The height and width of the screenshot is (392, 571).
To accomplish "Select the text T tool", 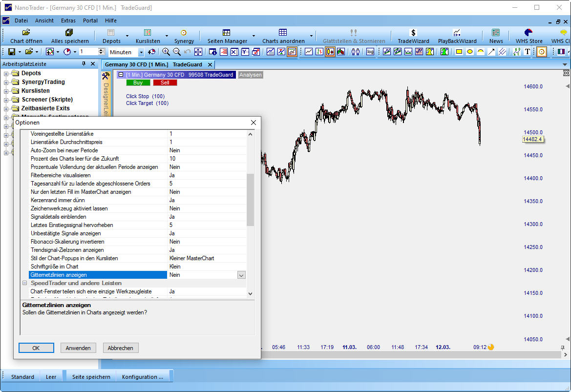I will [527, 52].
